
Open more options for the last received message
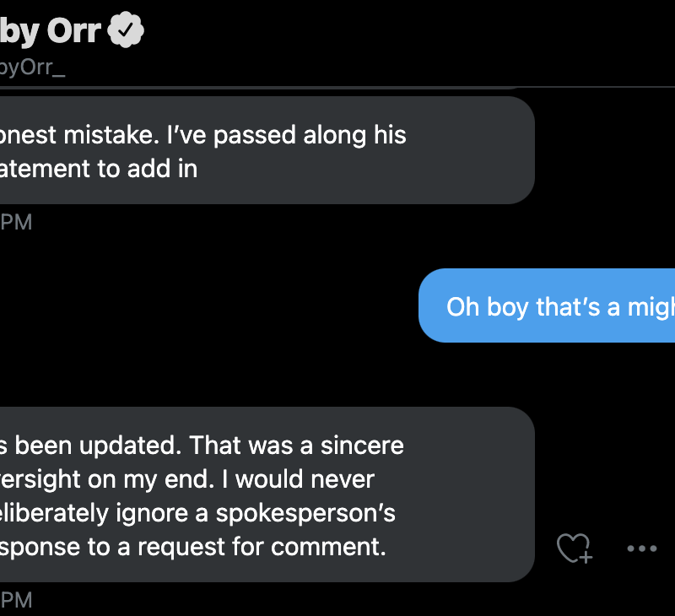(x=642, y=548)
